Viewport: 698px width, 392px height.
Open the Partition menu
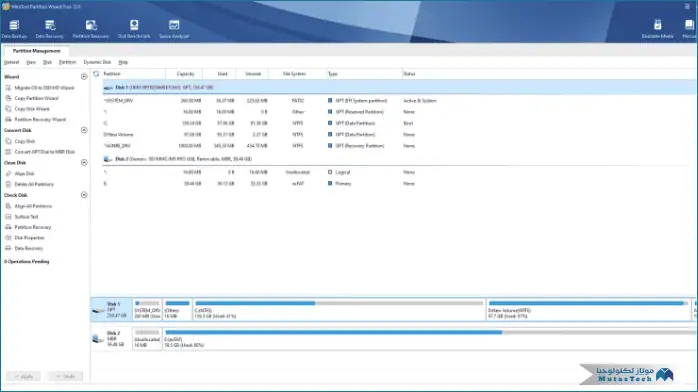click(68, 62)
